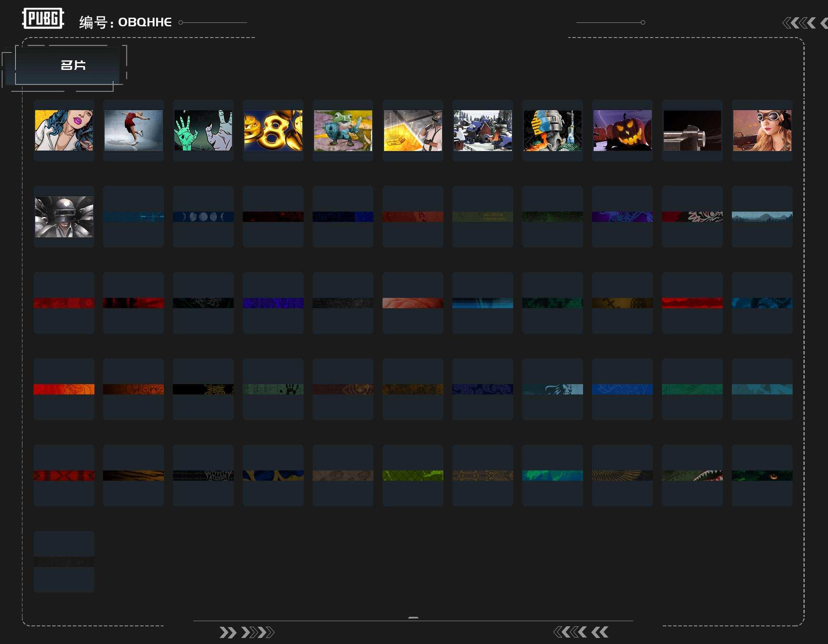The image size is (828, 644).
Task: Open the snowy village nameplate
Action: 483,130
